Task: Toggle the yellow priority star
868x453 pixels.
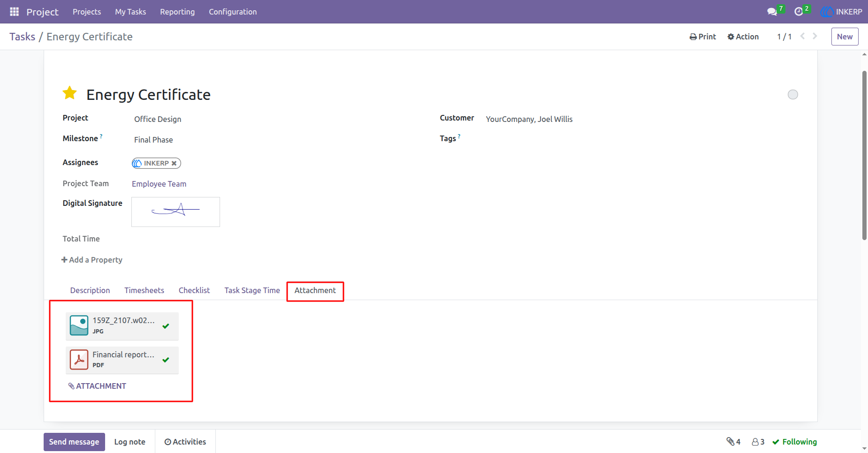Action: point(70,93)
